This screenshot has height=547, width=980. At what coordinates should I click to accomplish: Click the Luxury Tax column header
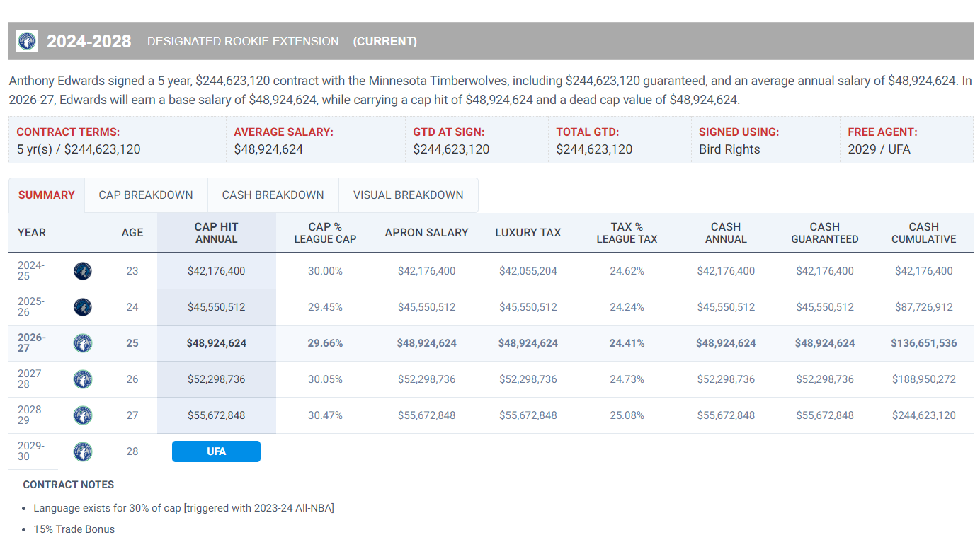click(x=528, y=233)
